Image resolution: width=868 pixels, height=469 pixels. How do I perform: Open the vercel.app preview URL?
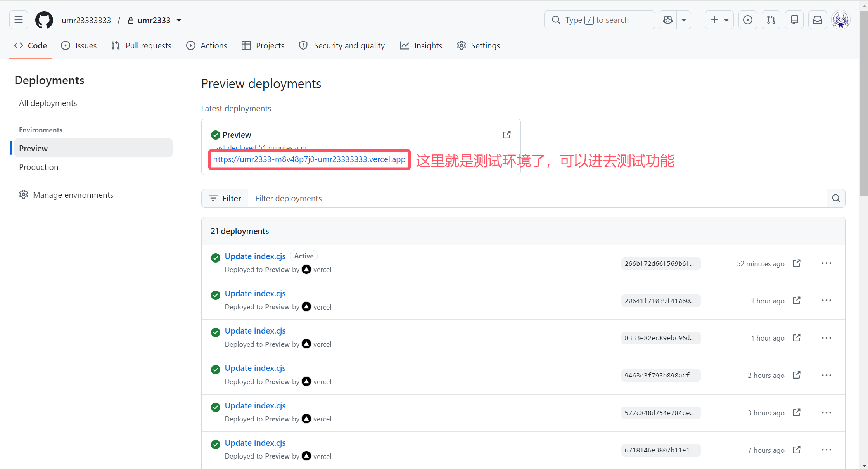point(309,159)
